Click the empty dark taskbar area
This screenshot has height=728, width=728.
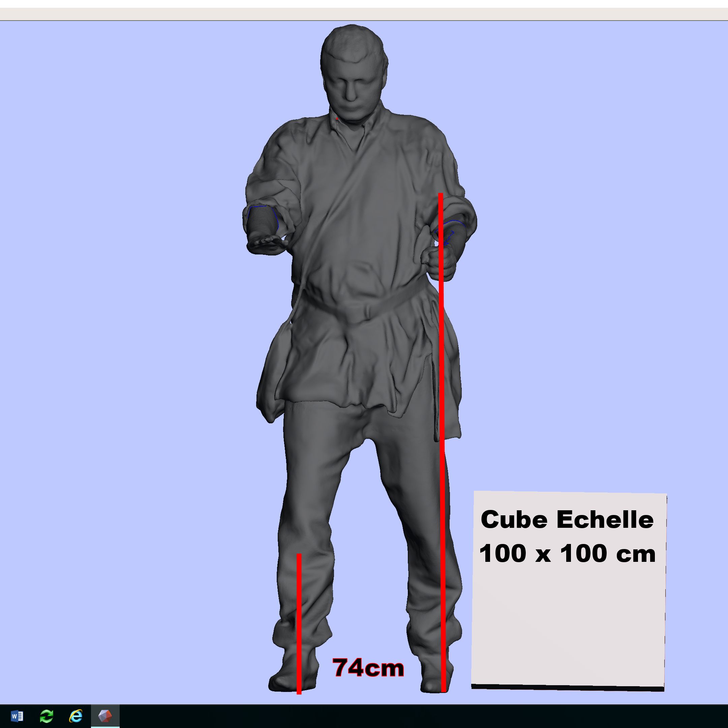(x=415, y=716)
